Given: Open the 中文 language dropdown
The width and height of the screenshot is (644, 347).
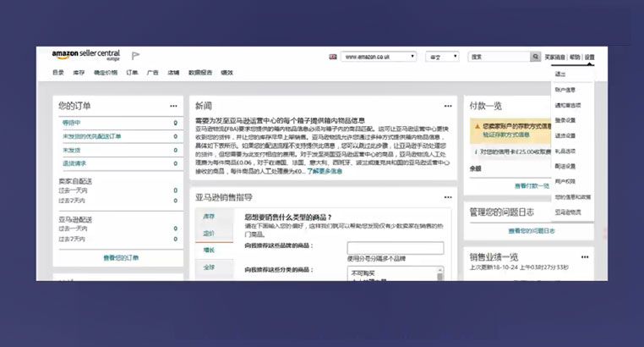Looking at the screenshot, I should tap(442, 57).
